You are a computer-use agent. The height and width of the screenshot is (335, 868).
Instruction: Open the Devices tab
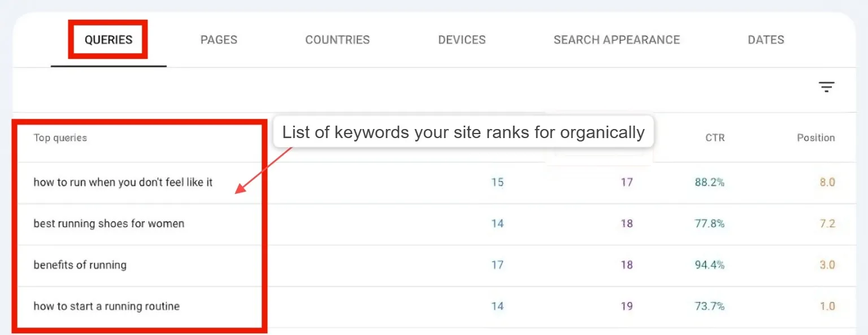[462, 40]
